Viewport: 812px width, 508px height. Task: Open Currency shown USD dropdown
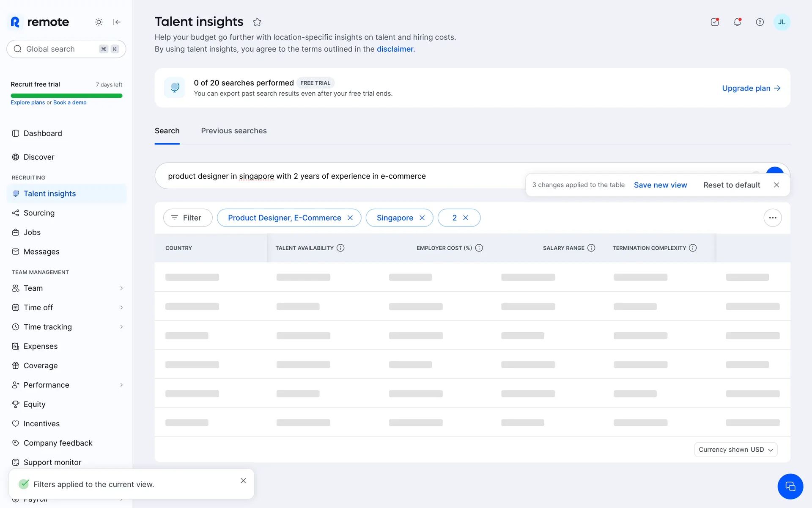coord(735,450)
